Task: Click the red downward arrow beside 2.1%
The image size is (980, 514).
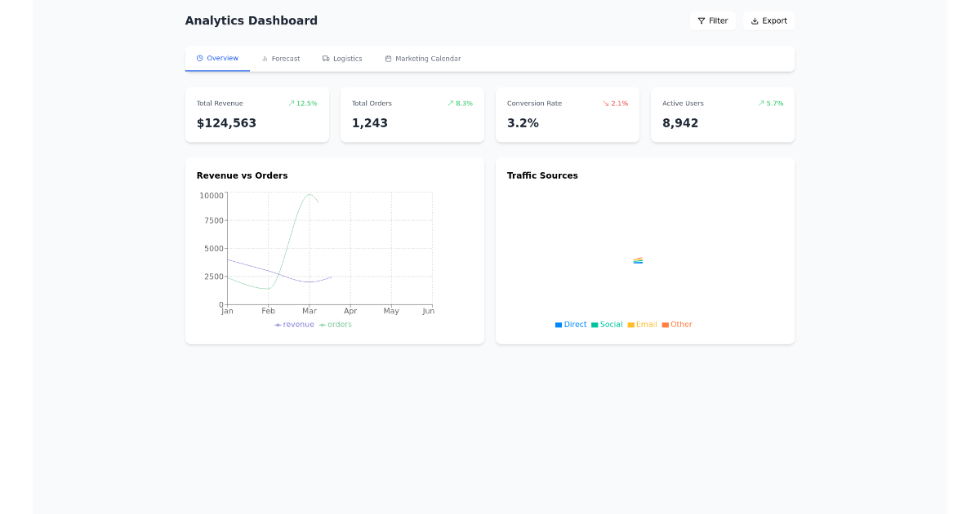Action: point(606,103)
